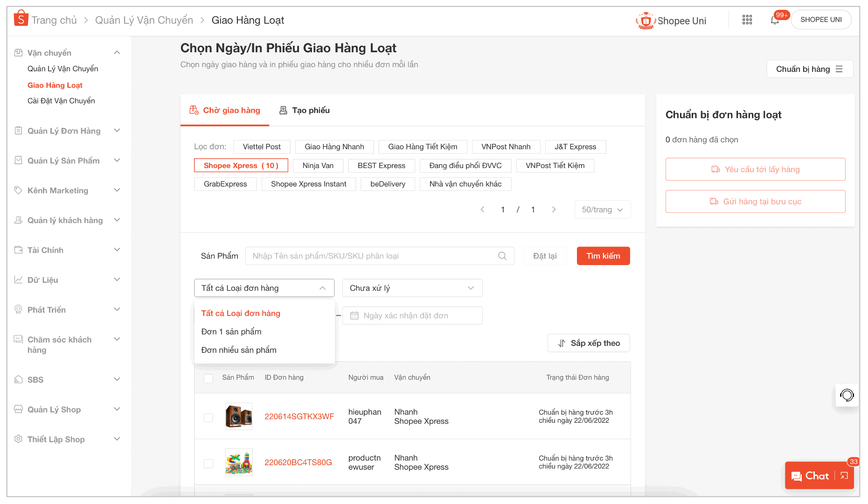Open the 50/trang page size dropdown

[602, 210]
